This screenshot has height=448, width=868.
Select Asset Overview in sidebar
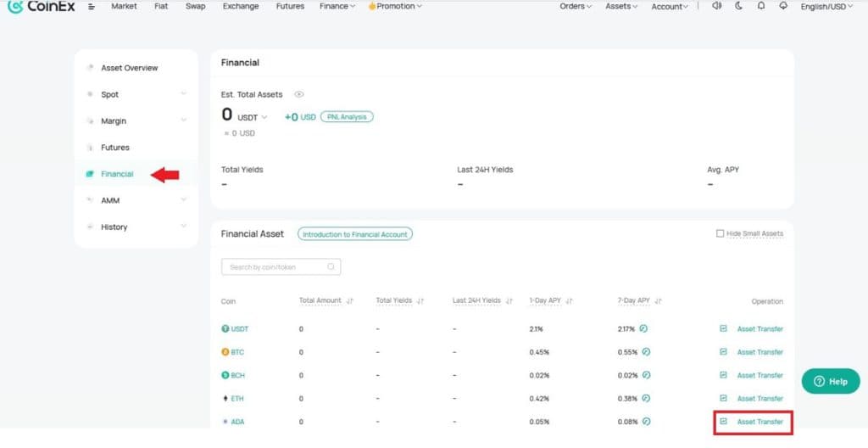(x=130, y=68)
